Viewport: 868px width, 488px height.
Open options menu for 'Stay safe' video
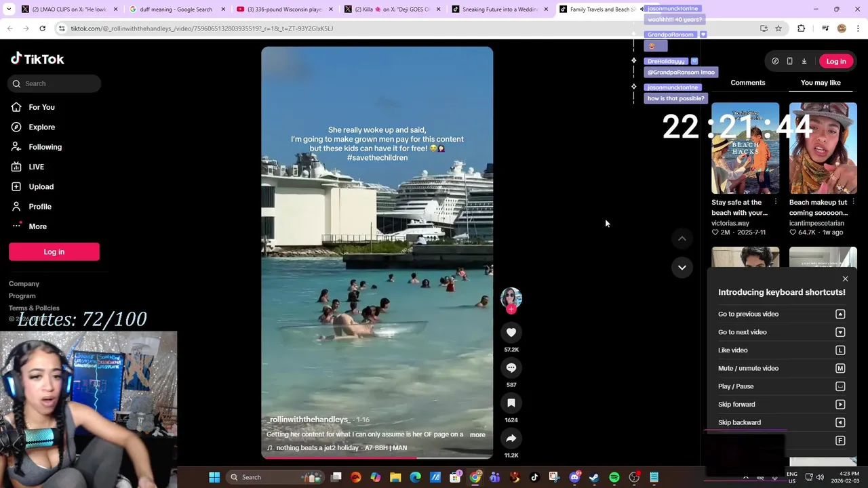[x=775, y=202]
